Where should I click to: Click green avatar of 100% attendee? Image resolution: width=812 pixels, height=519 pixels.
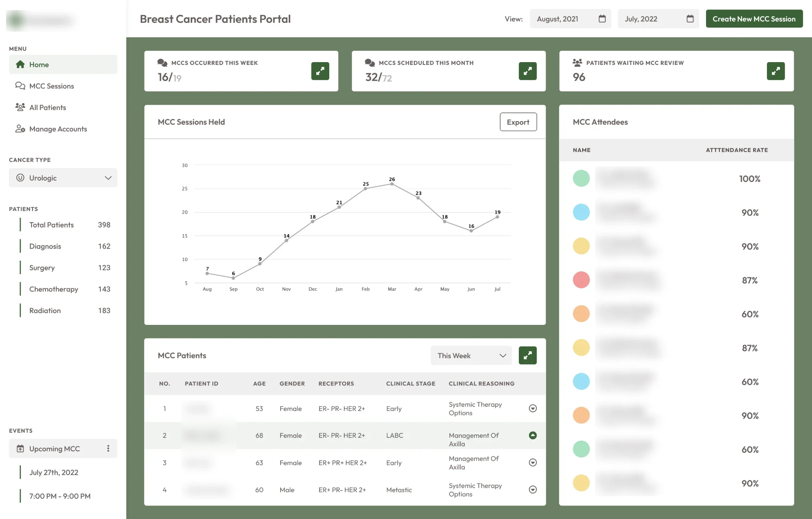581,178
